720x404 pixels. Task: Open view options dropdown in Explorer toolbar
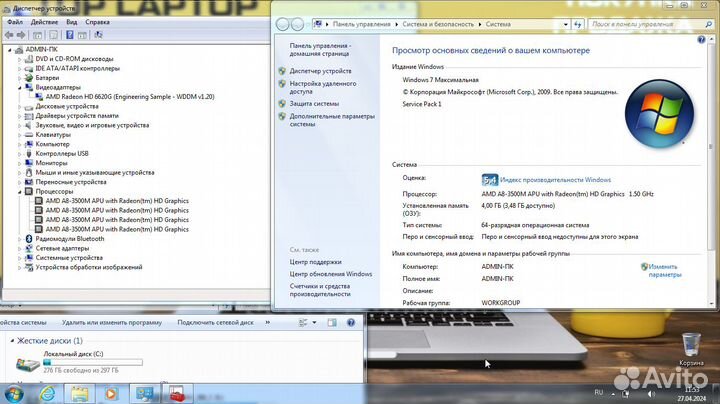[x=314, y=323]
